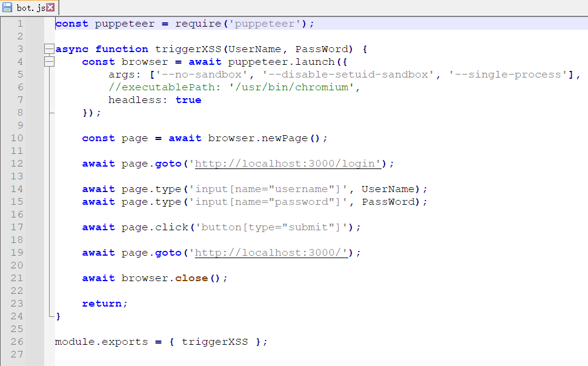This screenshot has height=366, width=588.
Task: Click the require('puppeteer') string on line 1
Action: pyautogui.click(x=268, y=24)
